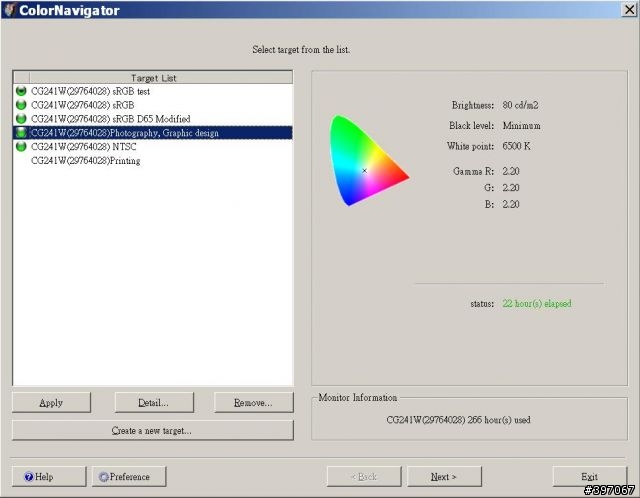This screenshot has width=640, height=498.
Task: Click the white point marker in gamut diagram
Action: point(364,171)
